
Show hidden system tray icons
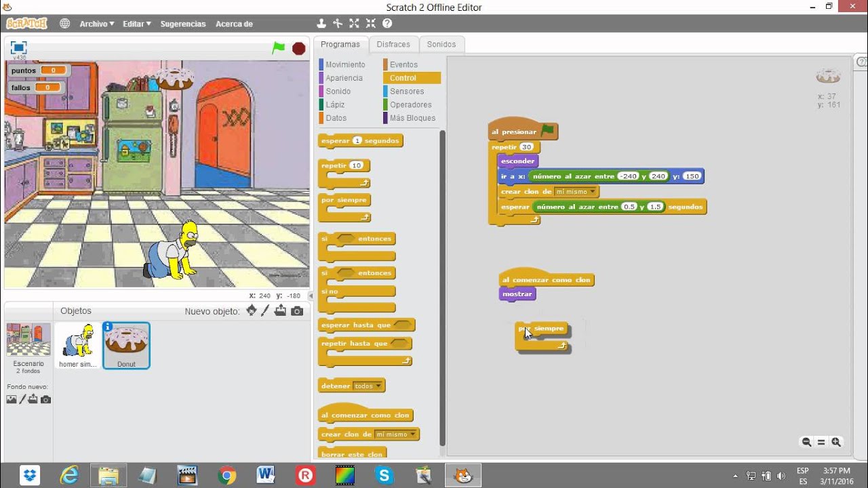tap(736, 476)
